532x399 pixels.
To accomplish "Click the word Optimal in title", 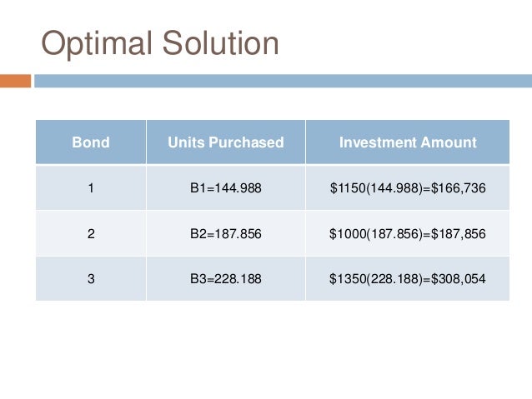I will 97,44.
